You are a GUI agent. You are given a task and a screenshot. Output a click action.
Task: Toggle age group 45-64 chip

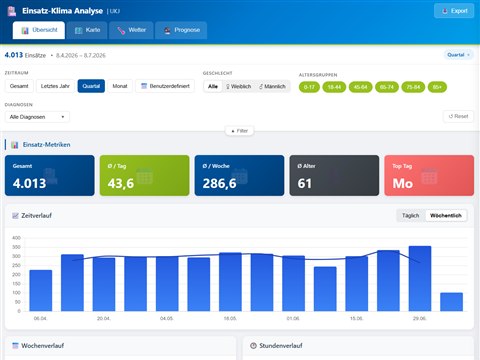point(360,87)
